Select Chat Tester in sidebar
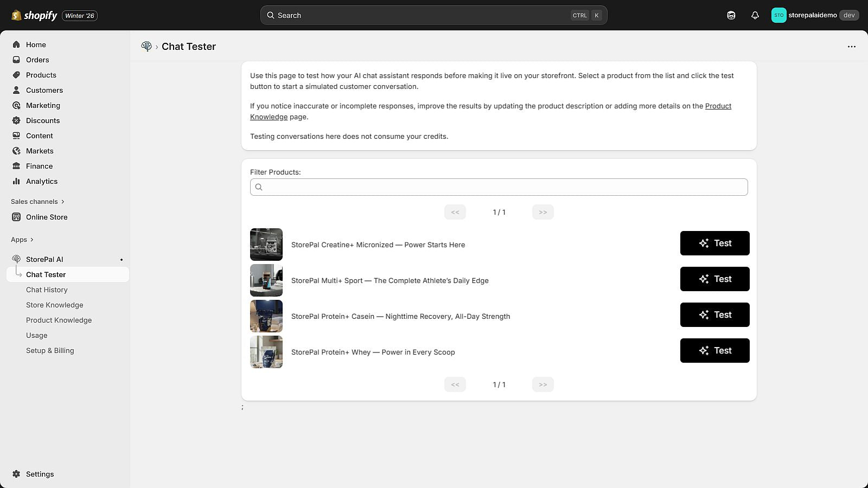This screenshot has height=488, width=868. tap(68, 274)
